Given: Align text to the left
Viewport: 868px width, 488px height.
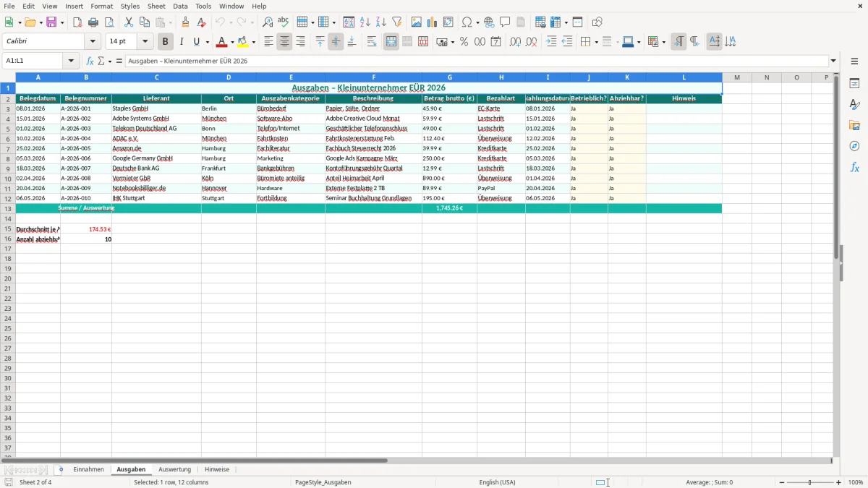Looking at the screenshot, I should 268,42.
